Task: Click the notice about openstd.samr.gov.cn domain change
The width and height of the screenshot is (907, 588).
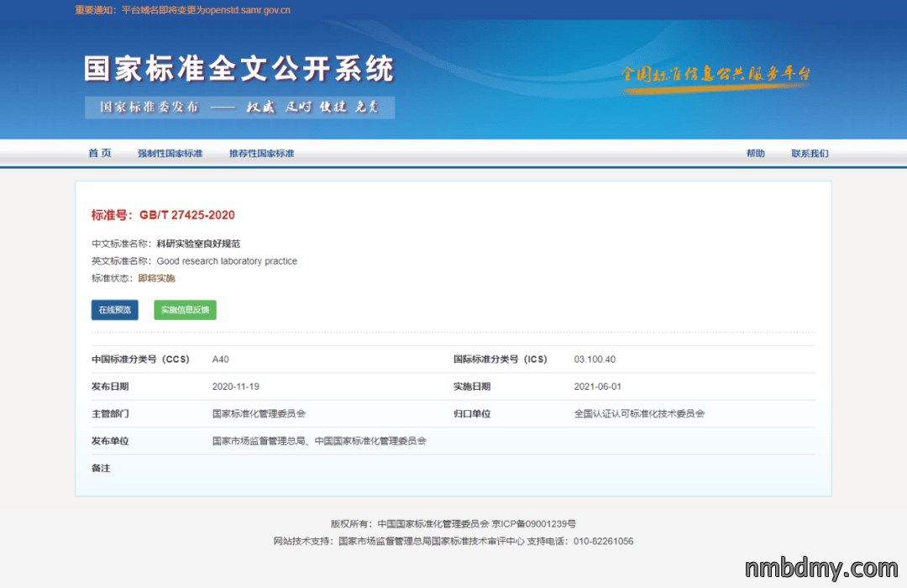Action: click(183, 10)
